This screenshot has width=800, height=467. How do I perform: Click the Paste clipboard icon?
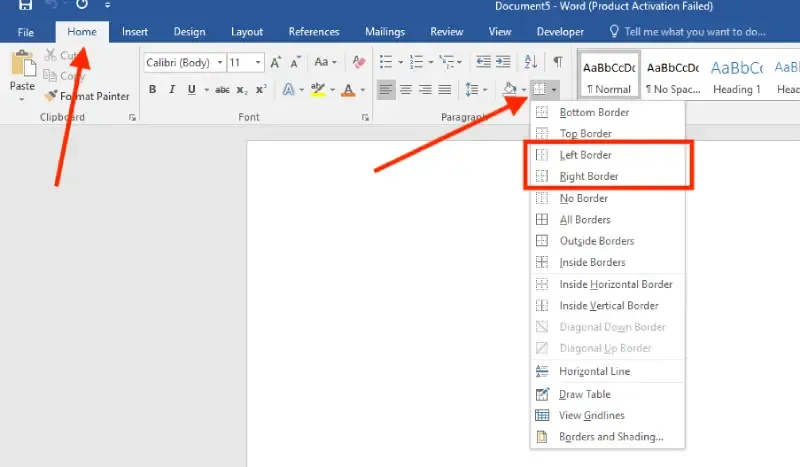click(x=23, y=64)
